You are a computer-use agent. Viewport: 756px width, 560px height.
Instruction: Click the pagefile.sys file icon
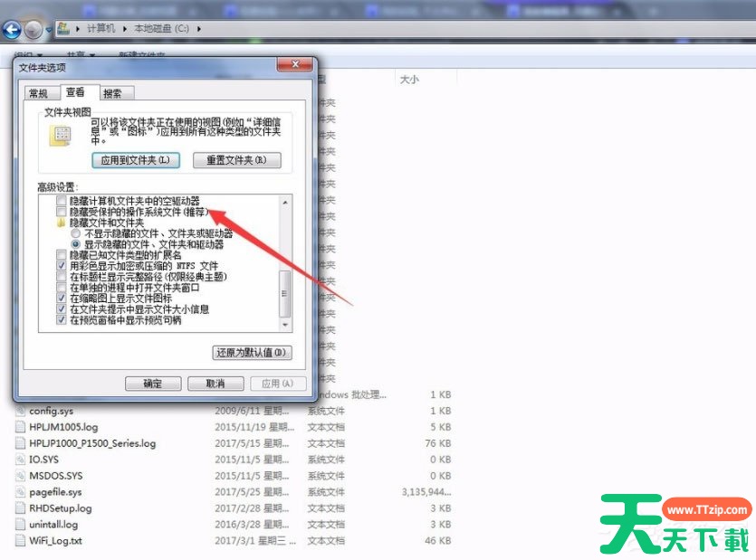(20, 492)
